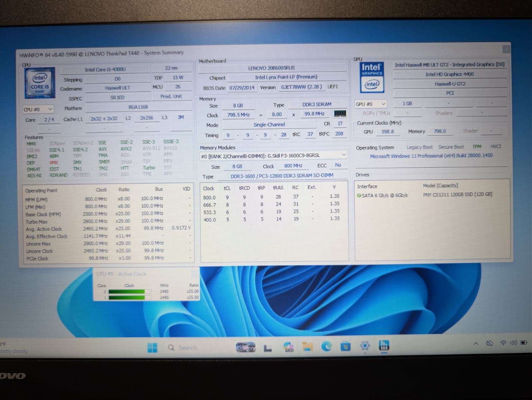Screen dimensions: 532x400
Task: Select the PNY CS1311 120GB SSD drive entry
Action: click(432, 195)
